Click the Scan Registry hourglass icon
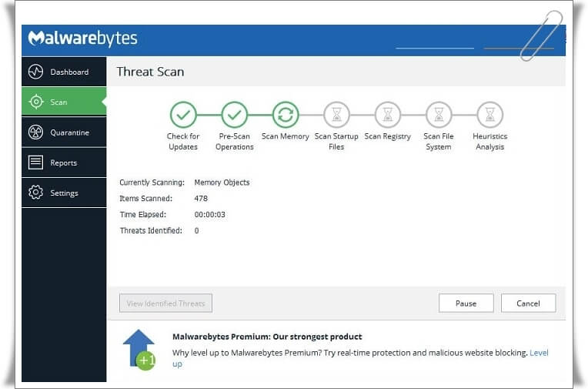This screenshot has width=588, height=389. click(x=388, y=115)
